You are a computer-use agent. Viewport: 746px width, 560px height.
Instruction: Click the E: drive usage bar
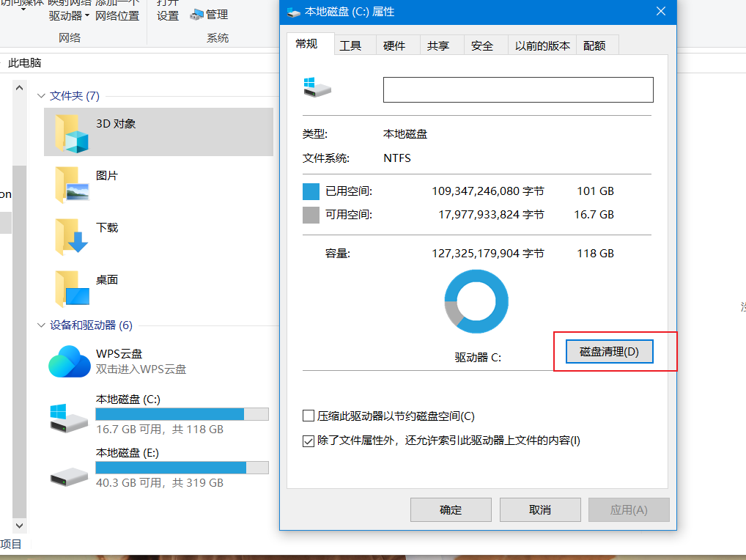tap(182, 468)
